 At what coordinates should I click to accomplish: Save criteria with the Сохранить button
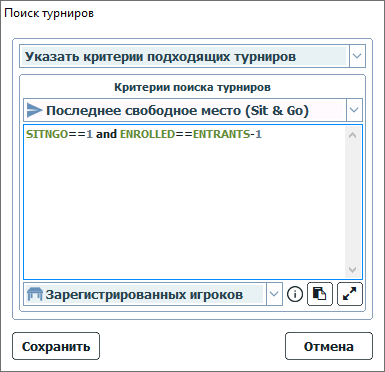[x=56, y=346]
